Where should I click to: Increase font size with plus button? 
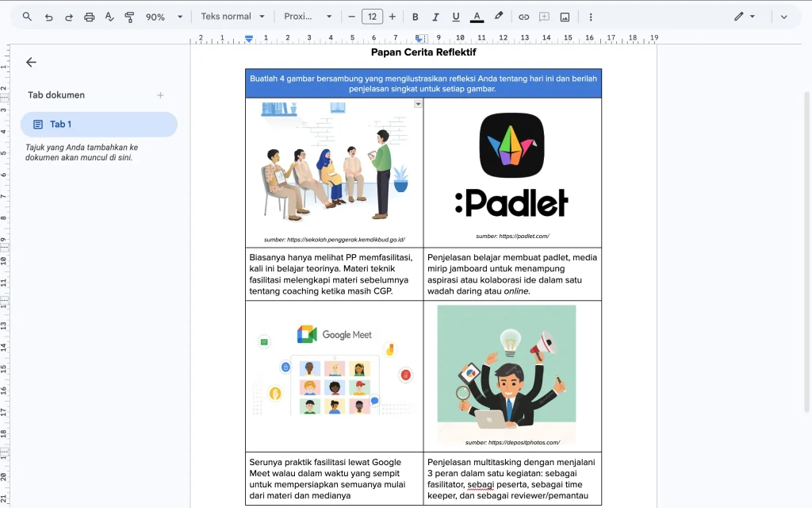click(392, 17)
